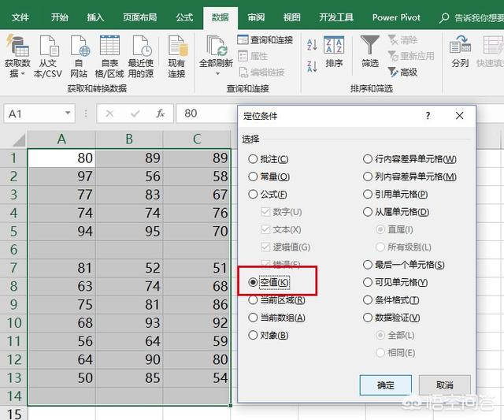Open Advanced filter (高级)

click(x=402, y=72)
